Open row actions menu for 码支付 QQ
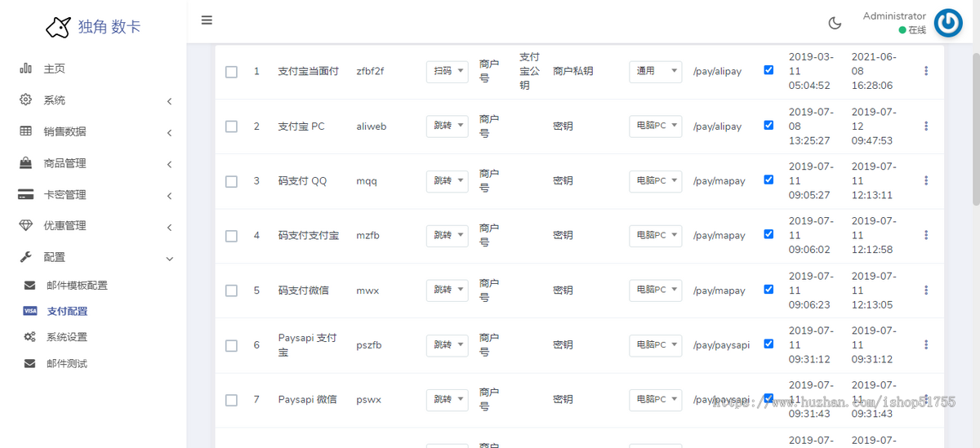 pyautogui.click(x=926, y=180)
